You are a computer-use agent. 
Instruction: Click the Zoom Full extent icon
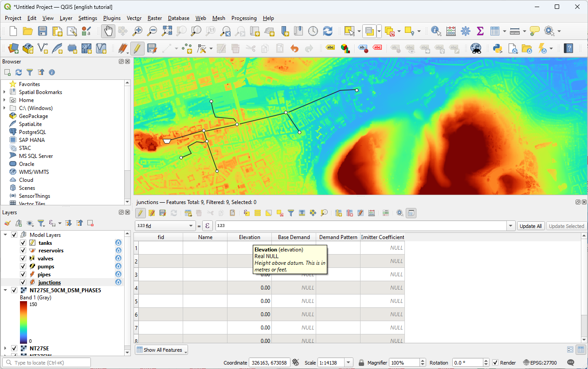[167, 31]
